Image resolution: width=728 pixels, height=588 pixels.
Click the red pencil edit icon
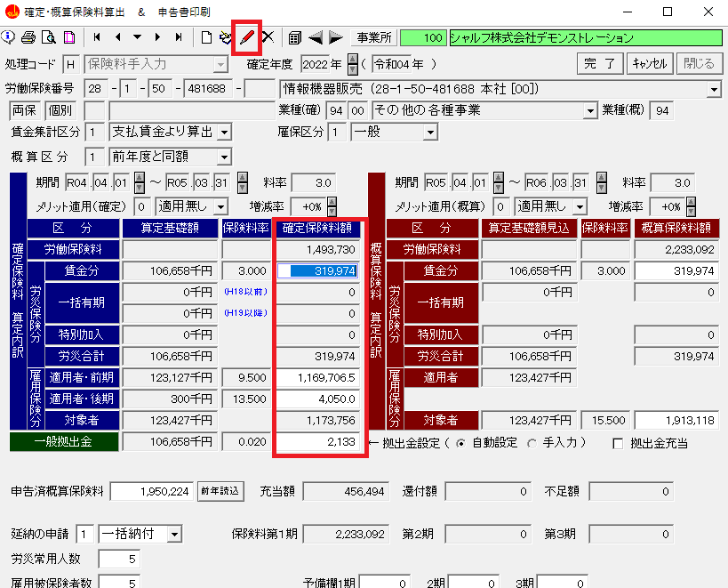[x=246, y=37]
